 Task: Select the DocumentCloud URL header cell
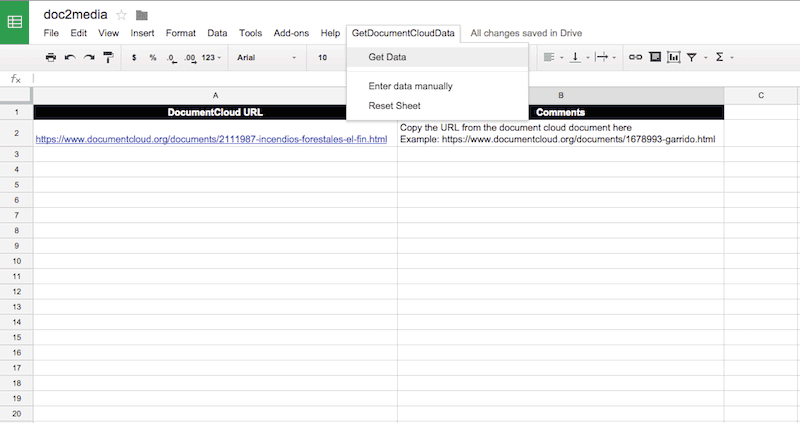[x=215, y=112]
